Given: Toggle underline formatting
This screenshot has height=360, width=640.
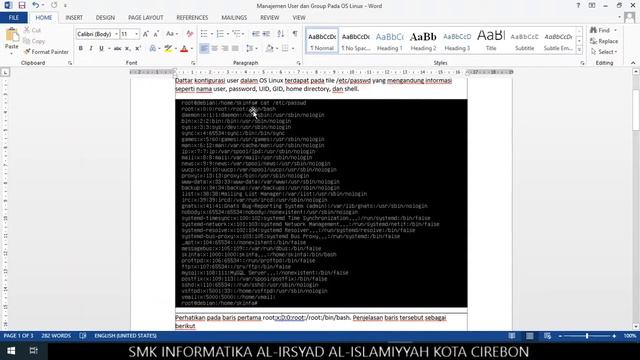Looking at the screenshot, I should coord(101,49).
